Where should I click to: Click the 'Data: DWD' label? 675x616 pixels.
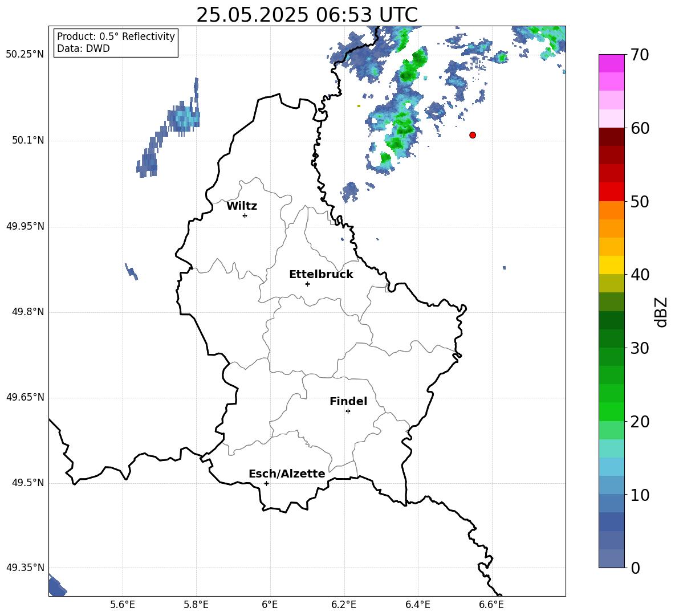point(83,48)
